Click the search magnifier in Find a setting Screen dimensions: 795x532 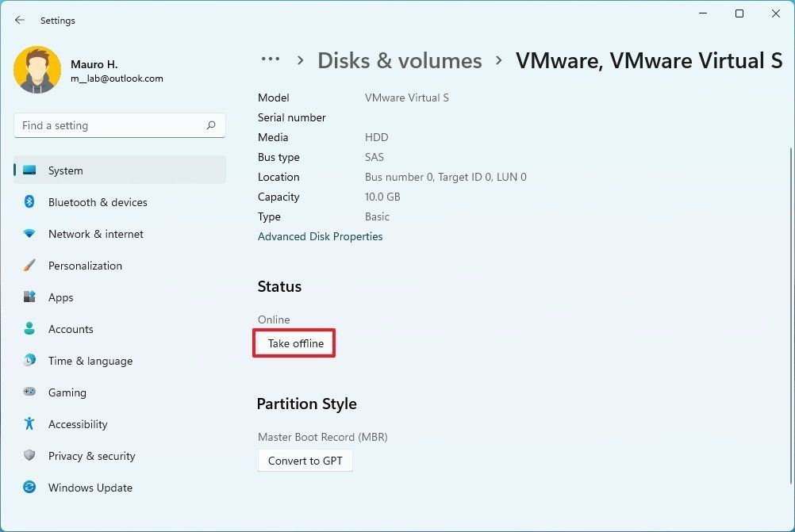click(x=211, y=125)
